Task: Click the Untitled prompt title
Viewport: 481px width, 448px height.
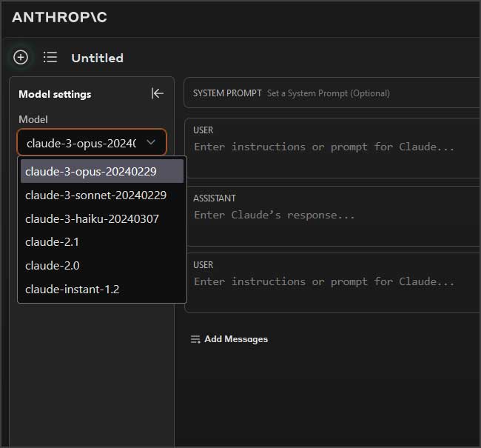Action: pos(97,58)
